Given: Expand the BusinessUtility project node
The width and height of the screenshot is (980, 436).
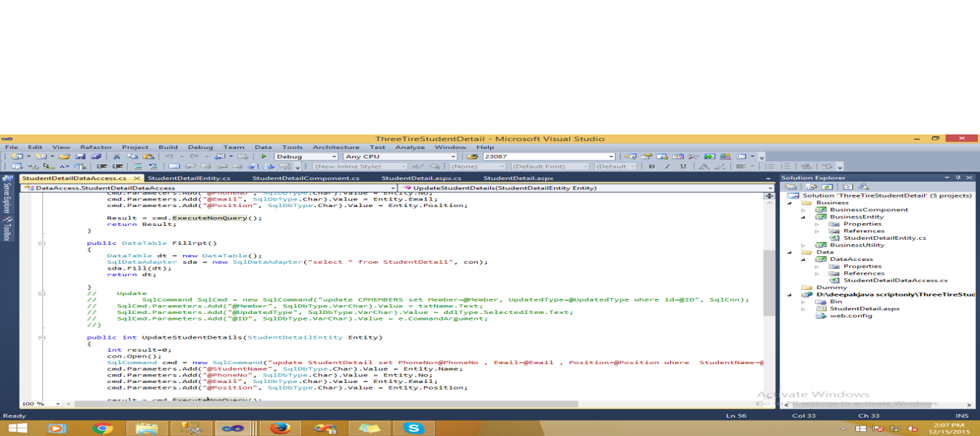Looking at the screenshot, I should [804, 245].
